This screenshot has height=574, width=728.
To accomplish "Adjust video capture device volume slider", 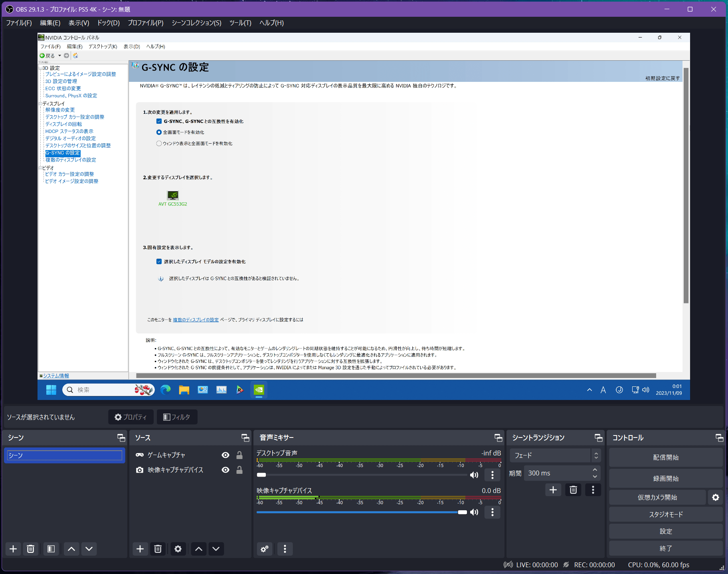I will pyautogui.click(x=362, y=512).
